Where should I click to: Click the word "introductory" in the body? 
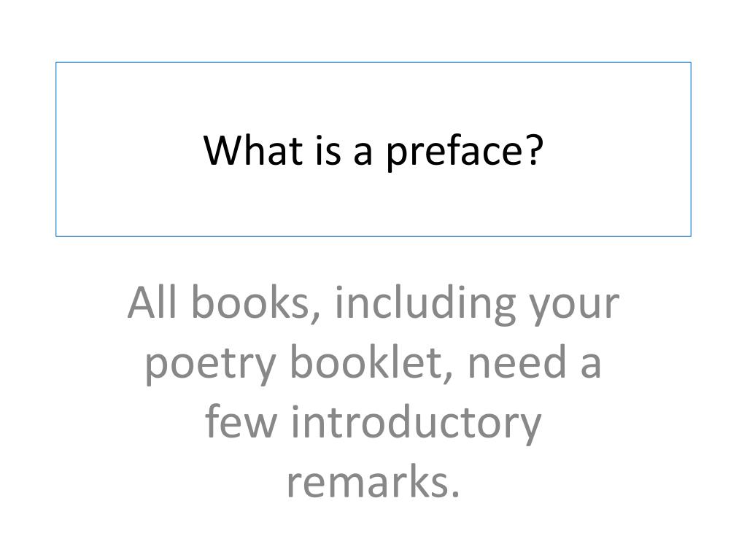tap(416, 424)
